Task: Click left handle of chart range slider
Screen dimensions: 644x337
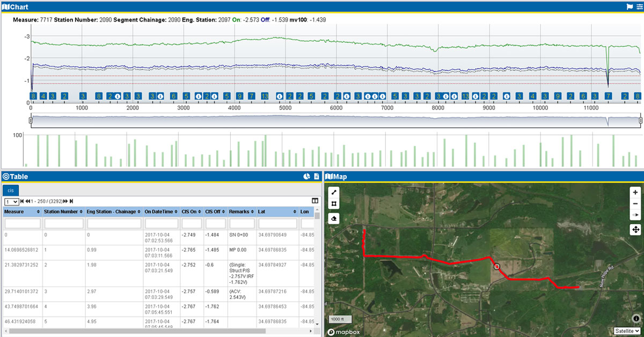Action: pos(31,121)
